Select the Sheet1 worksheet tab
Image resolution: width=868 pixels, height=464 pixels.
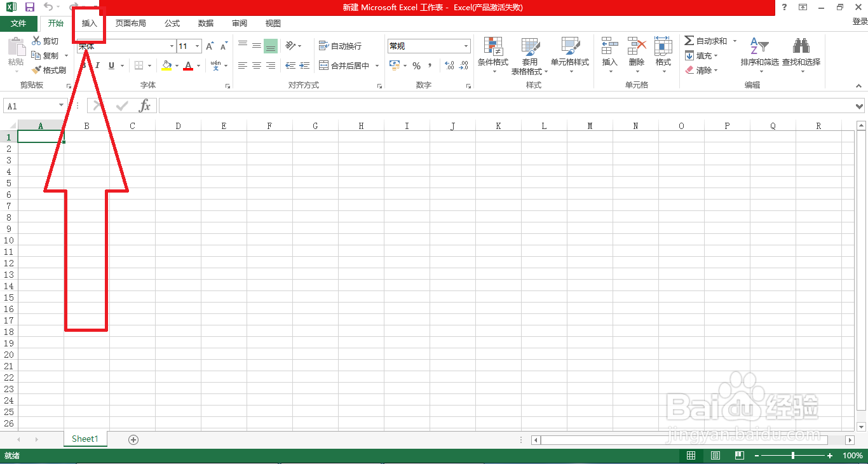85,439
